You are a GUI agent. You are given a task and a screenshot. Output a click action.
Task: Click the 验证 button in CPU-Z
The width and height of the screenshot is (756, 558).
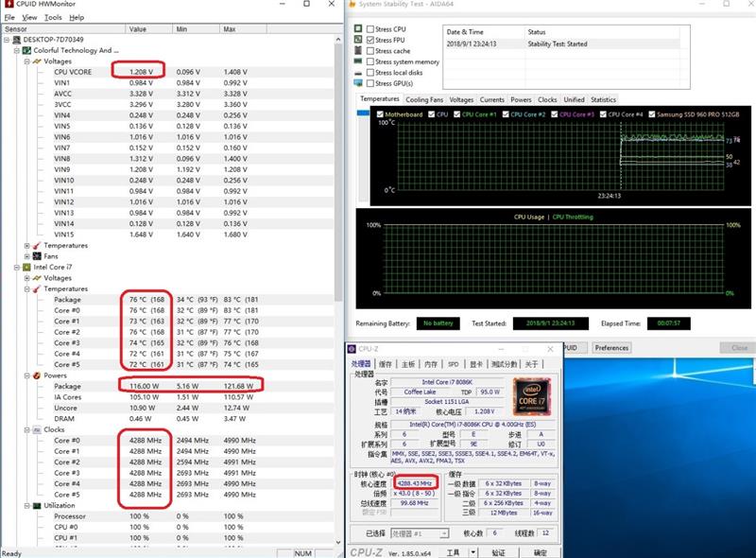click(x=498, y=552)
